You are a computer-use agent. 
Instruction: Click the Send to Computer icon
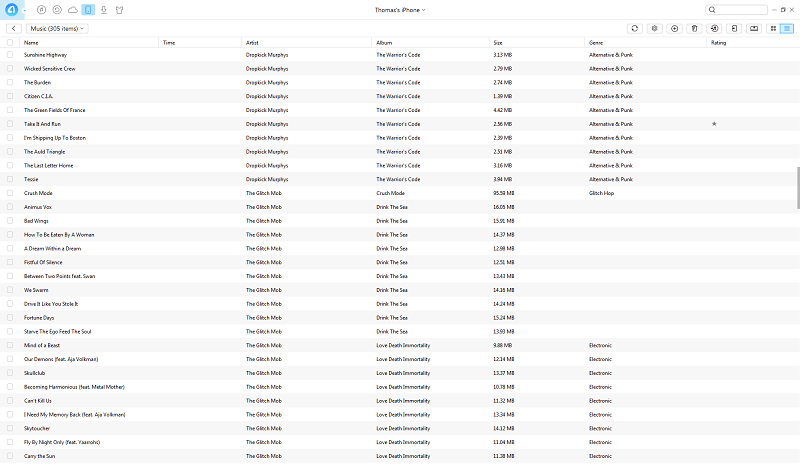click(754, 29)
